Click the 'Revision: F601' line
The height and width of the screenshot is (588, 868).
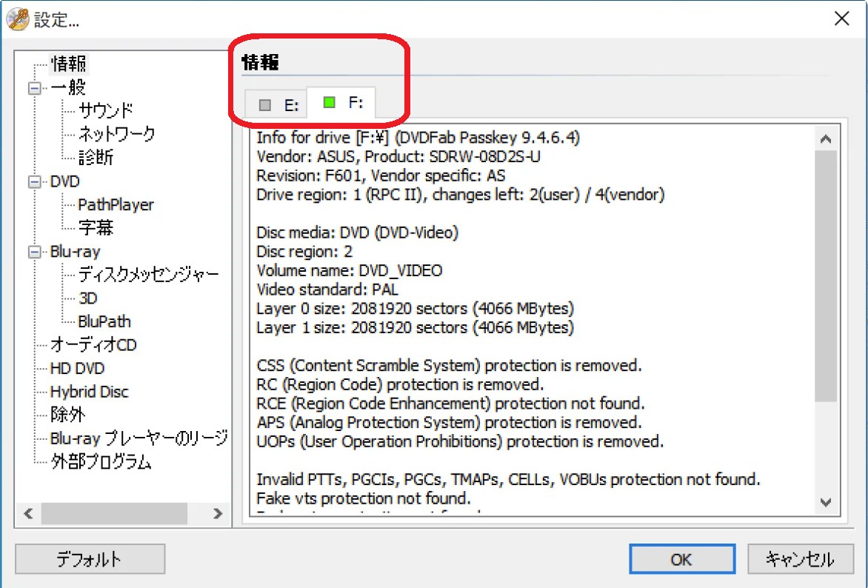pyautogui.click(x=381, y=176)
